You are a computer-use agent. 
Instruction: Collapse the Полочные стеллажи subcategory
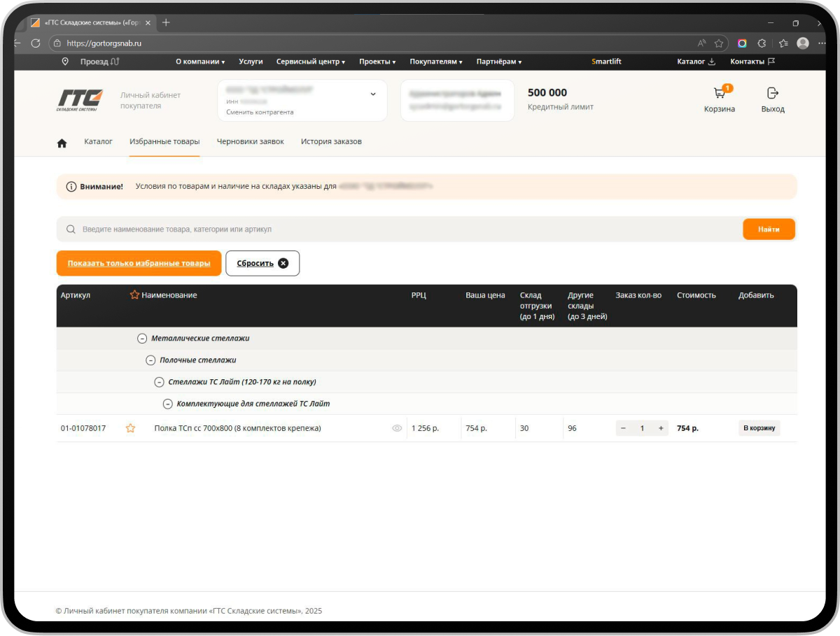coord(150,360)
